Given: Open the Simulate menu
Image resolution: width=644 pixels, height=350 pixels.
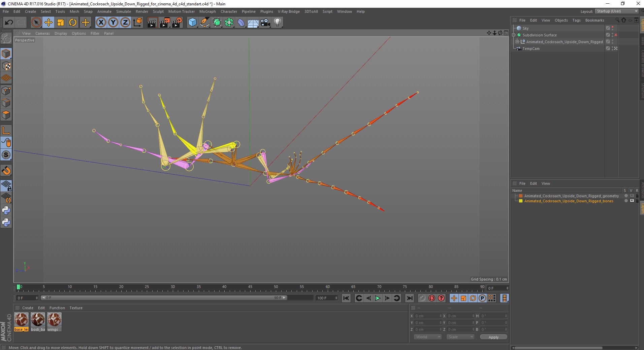Looking at the screenshot, I should click(x=124, y=11).
